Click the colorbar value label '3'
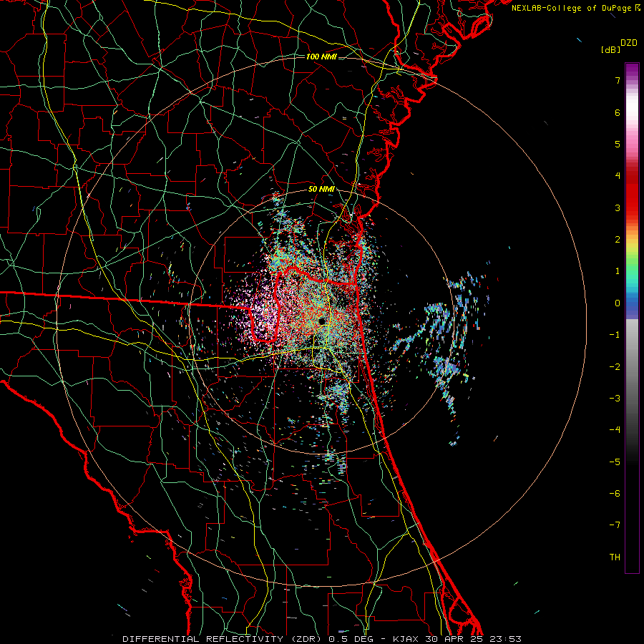The image size is (644, 644). coord(618,208)
